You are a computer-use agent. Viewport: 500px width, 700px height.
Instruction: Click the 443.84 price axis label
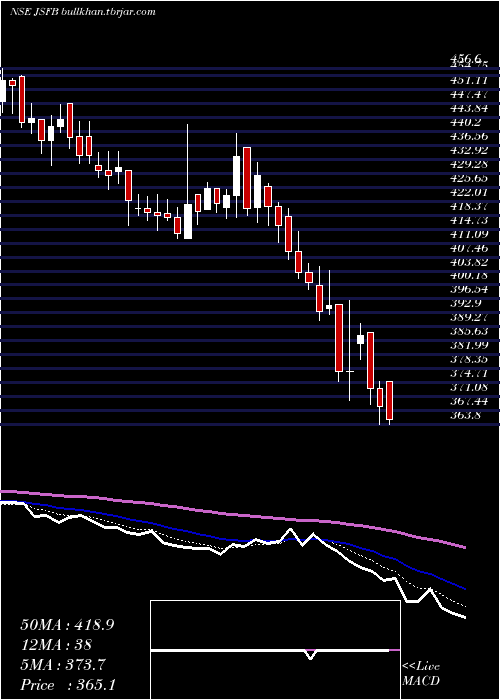click(x=469, y=108)
